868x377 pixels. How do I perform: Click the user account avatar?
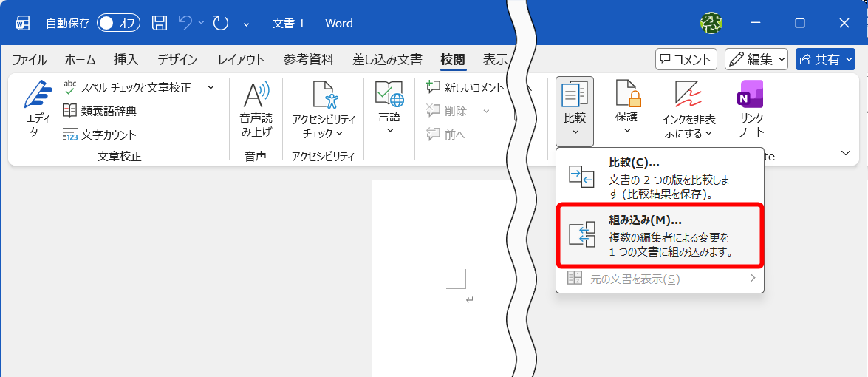point(710,23)
